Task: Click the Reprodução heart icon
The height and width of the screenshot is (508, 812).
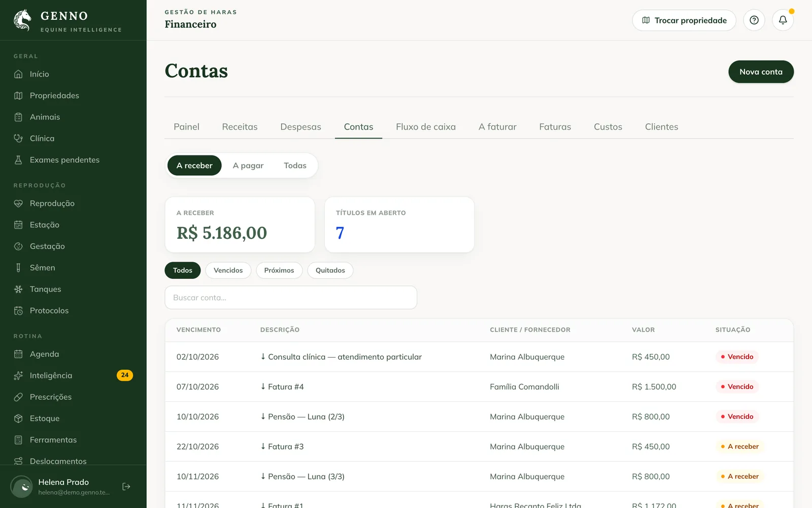Action: point(18,203)
